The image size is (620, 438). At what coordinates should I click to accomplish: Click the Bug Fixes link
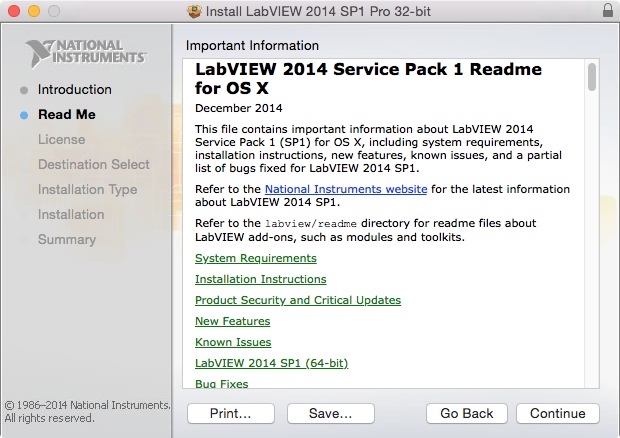[x=221, y=383]
